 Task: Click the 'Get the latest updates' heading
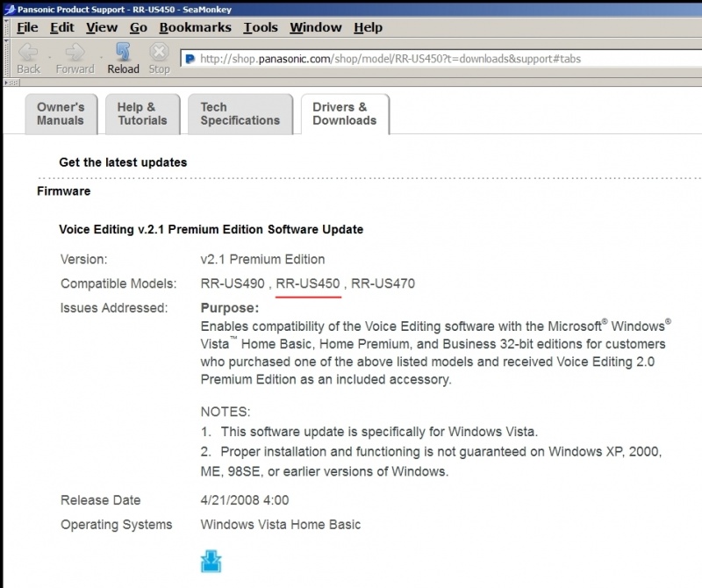click(123, 162)
